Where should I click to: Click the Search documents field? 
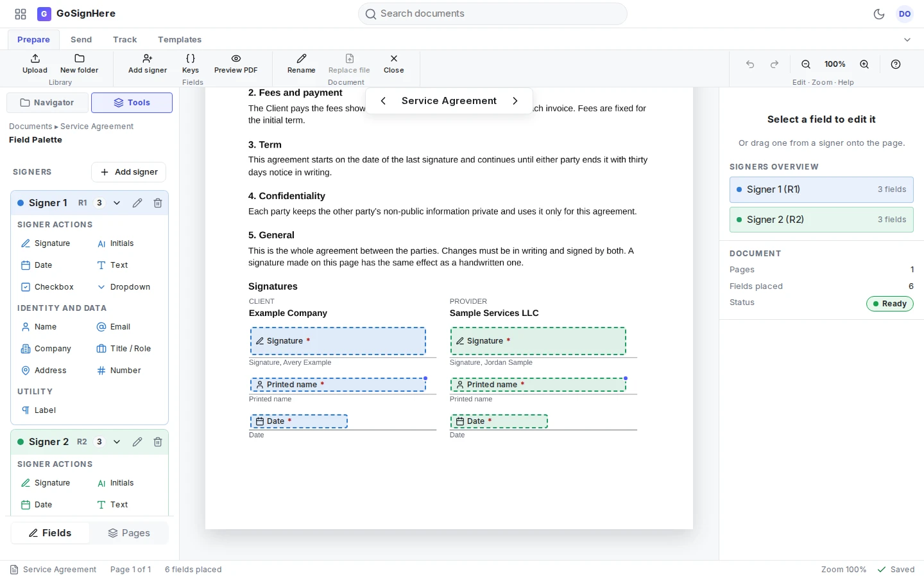[x=492, y=13]
